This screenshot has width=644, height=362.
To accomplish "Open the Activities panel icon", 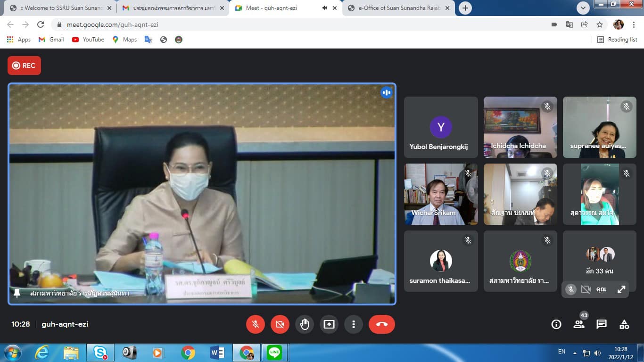I will 624,324.
